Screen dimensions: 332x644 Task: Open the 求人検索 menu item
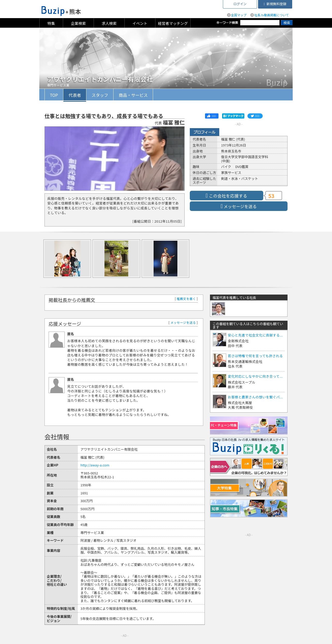click(x=109, y=23)
